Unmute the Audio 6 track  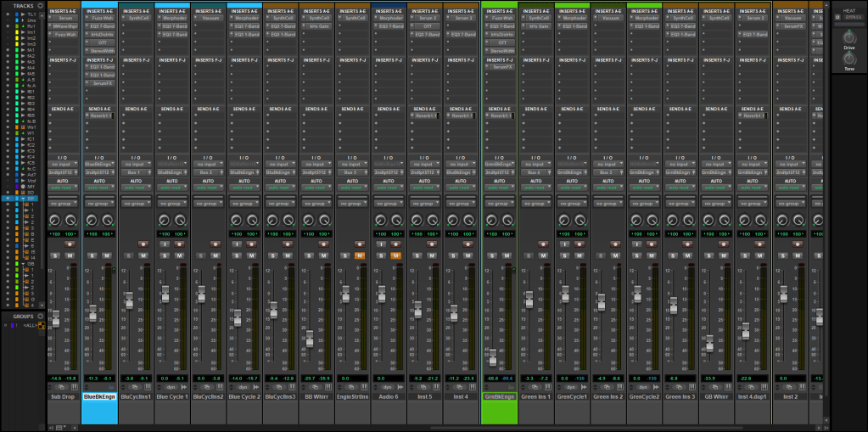coord(395,255)
